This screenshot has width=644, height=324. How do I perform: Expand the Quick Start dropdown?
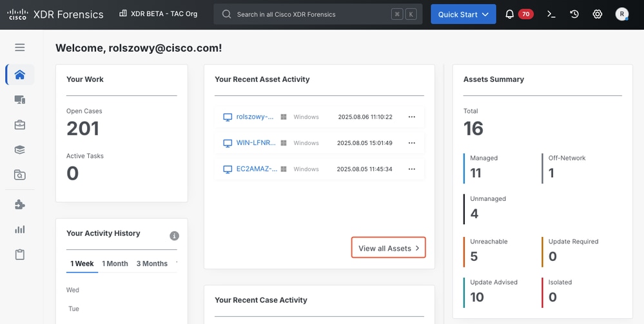[x=463, y=14]
